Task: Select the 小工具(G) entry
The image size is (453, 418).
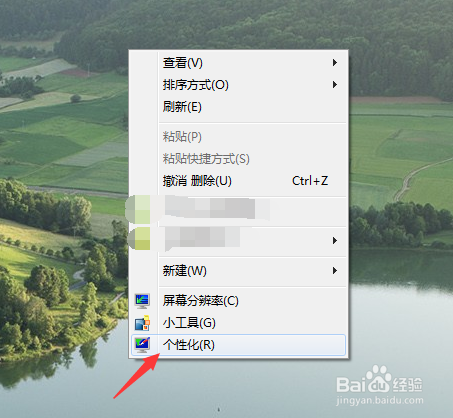Action: pyautogui.click(x=238, y=323)
